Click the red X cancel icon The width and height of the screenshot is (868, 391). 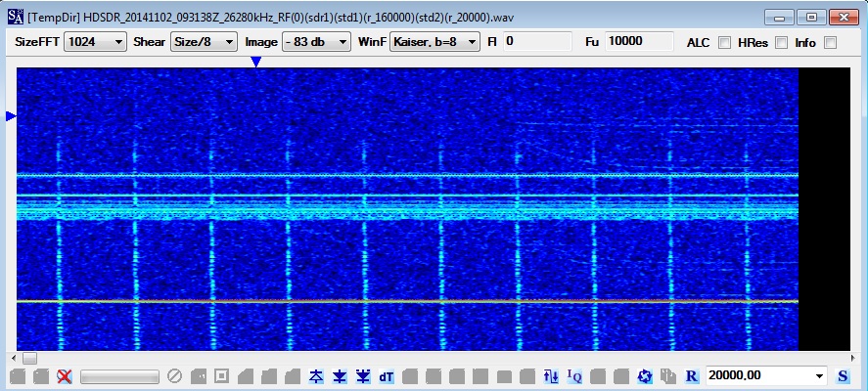tap(65, 376)
